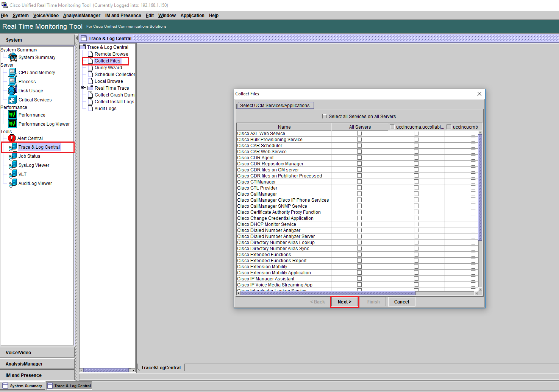Click the Trace & Log Central taskbar button
Screen dimensions: 559x392
[69, 386]
